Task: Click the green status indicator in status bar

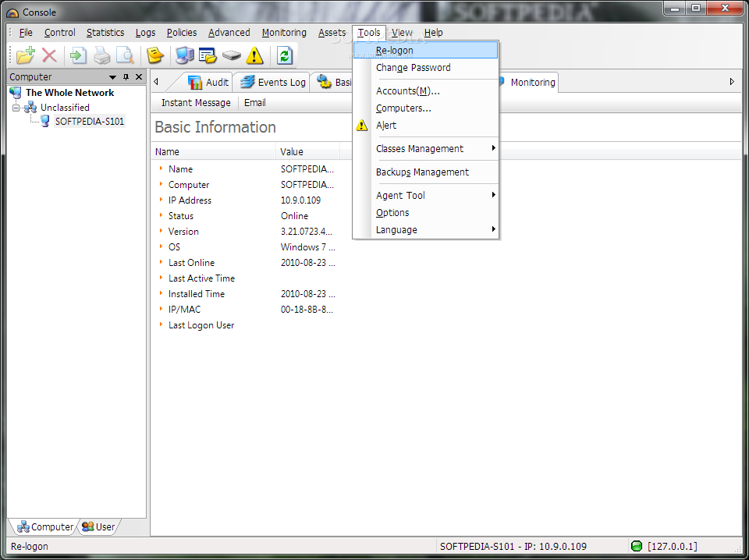Action: (x=637, y=546)
